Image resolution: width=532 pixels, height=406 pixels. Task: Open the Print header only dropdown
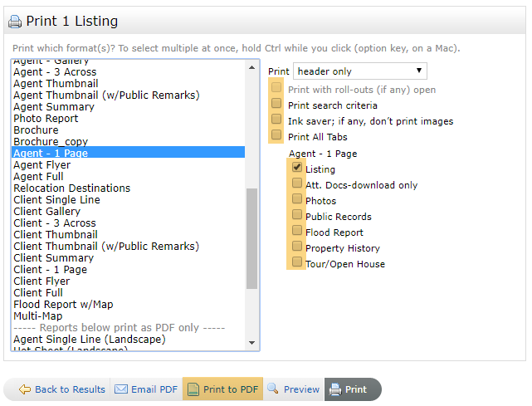click(359, 71)
